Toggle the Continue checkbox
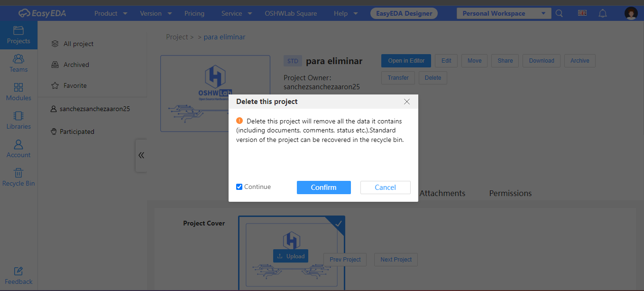644x291 pixels. coord(239,187)
